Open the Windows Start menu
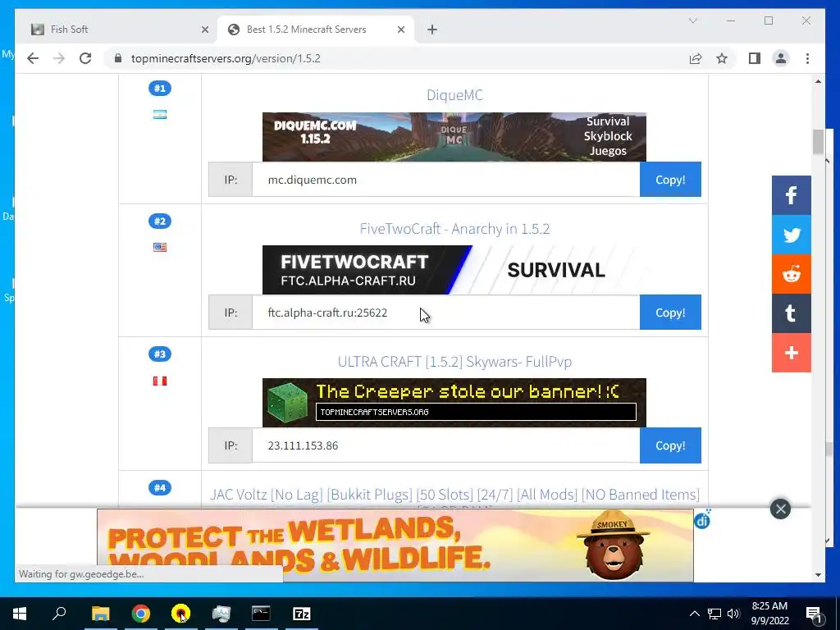The image size is (840, 630). [20, 614]
